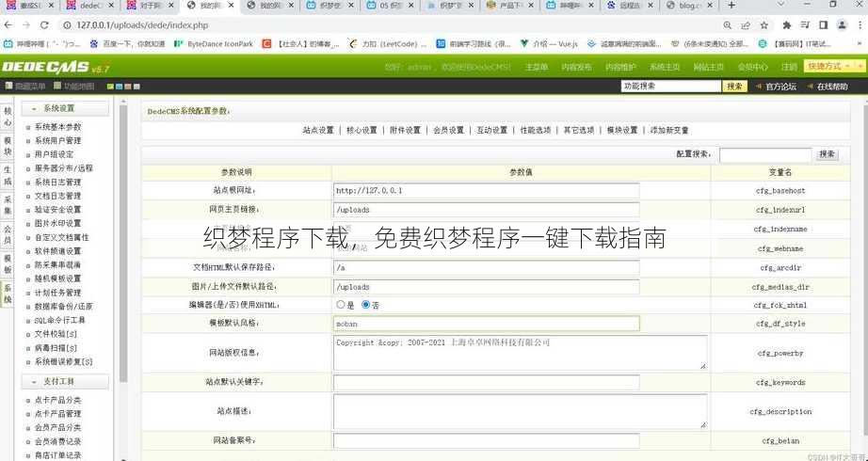Close the 产品下 browser tab

pos(530,5)
